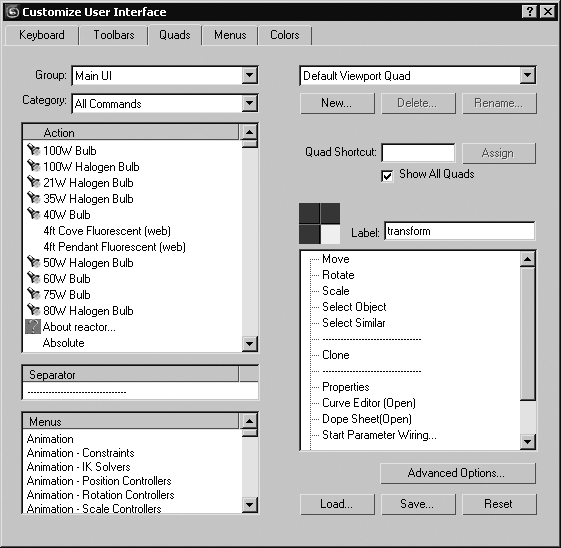This screenshot has height=548, width=561.
Task: Click the bulb icon beside 21W Halogen Bulb
Action: pos(34,182)
